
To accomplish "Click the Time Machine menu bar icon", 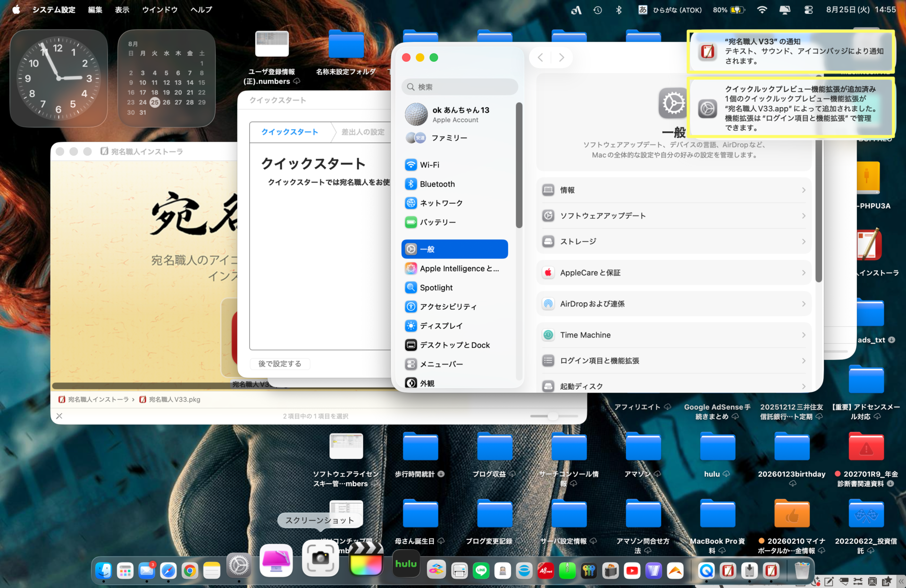I will 597,10.
